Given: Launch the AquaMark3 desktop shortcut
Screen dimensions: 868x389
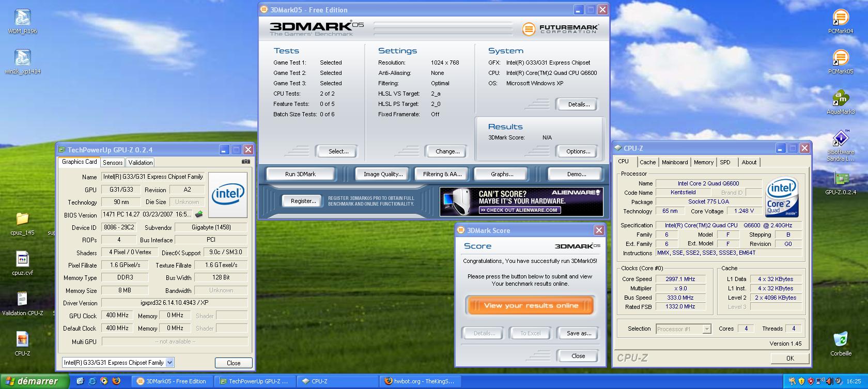Looking at the screenshot, I should tap(841, 102).
